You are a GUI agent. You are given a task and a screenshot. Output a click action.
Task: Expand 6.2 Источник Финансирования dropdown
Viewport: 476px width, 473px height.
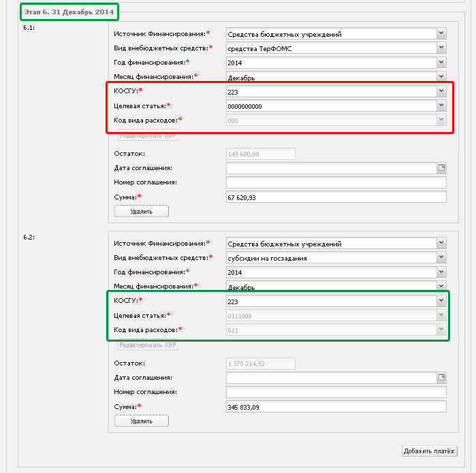[441, 243]
